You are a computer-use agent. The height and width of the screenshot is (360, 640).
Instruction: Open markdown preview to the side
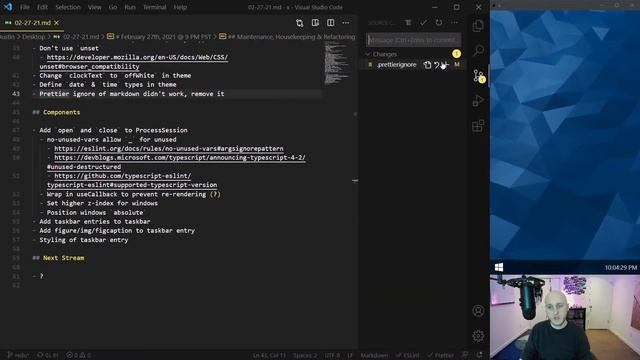coord(315,23)
